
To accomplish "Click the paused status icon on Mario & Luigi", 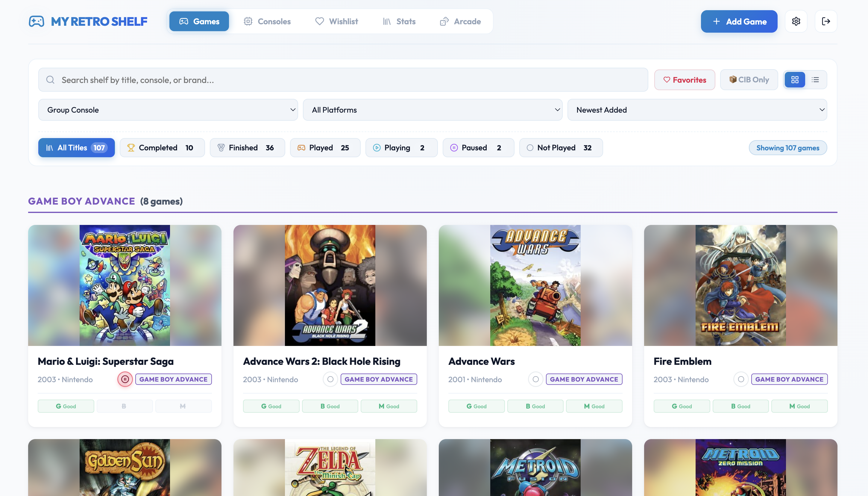I will click(x=125, y=379).
